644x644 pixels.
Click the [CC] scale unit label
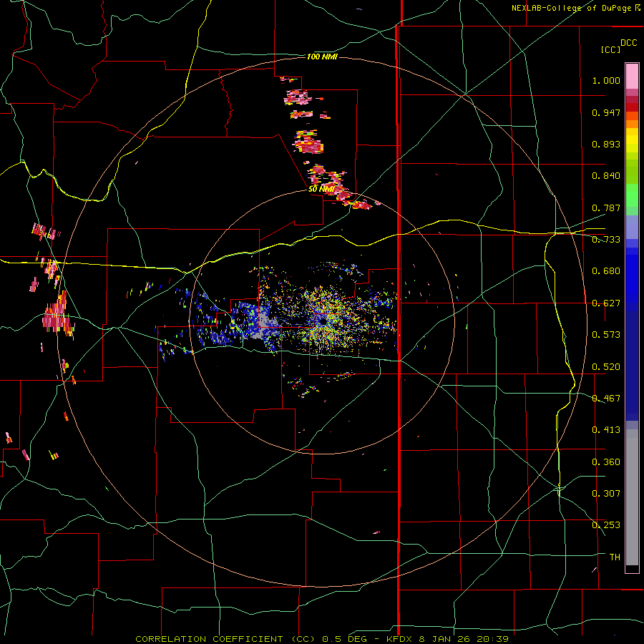611,49
